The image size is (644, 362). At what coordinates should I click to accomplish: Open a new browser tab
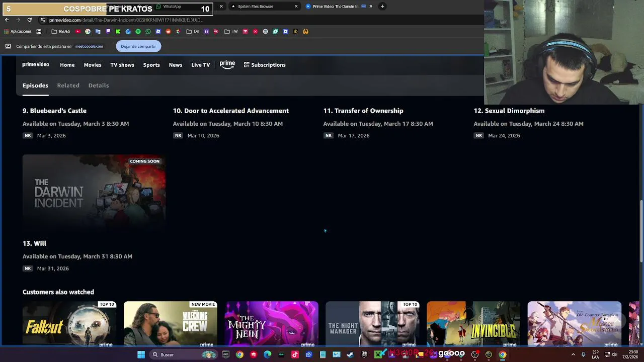[382, 7]
